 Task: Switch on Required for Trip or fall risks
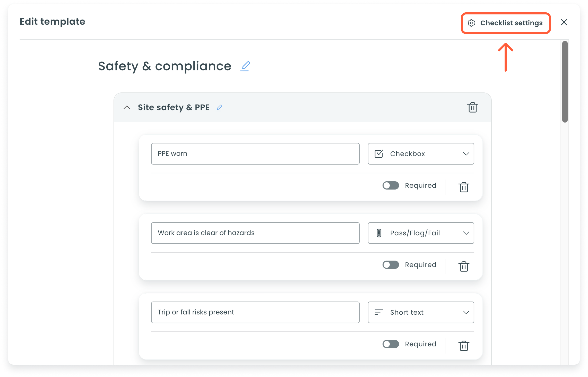pyautogui.click(x=391, y=344)
